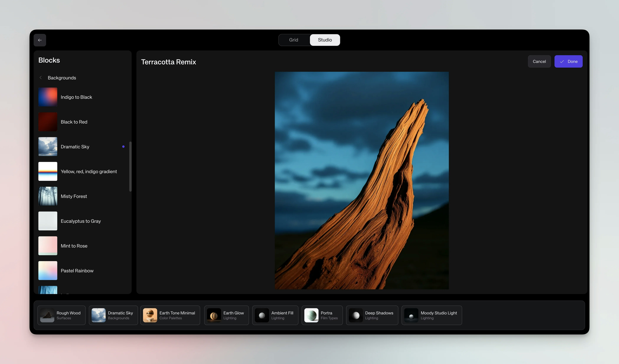Click the Portra film type icon
619x364 pixels.
[311, 315]
